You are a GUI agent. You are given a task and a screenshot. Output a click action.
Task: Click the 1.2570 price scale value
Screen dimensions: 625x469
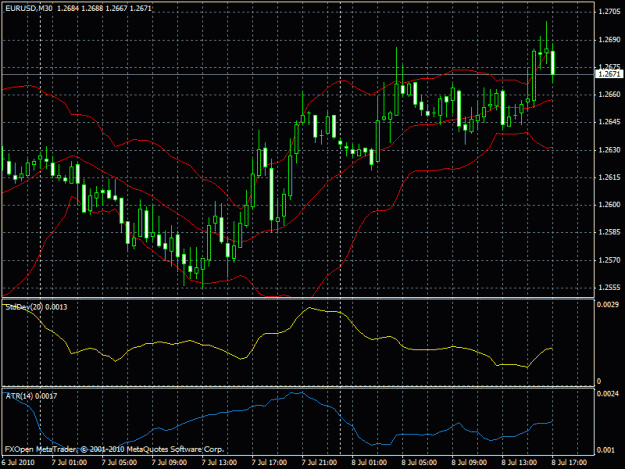point(609,260)
